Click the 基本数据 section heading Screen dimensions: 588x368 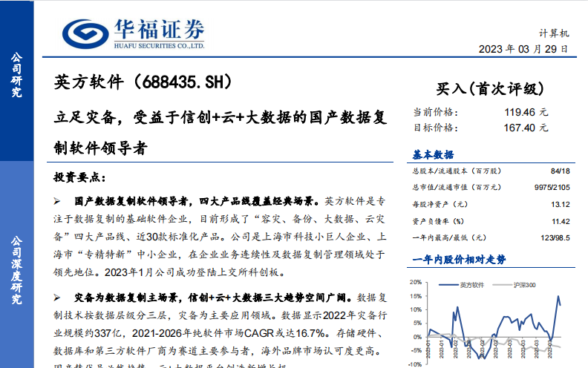[433, 155]
